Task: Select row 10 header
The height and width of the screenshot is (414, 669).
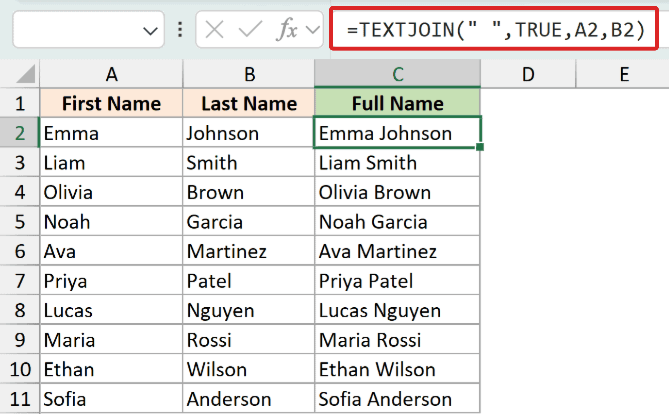Action: [x=20, y=369]
